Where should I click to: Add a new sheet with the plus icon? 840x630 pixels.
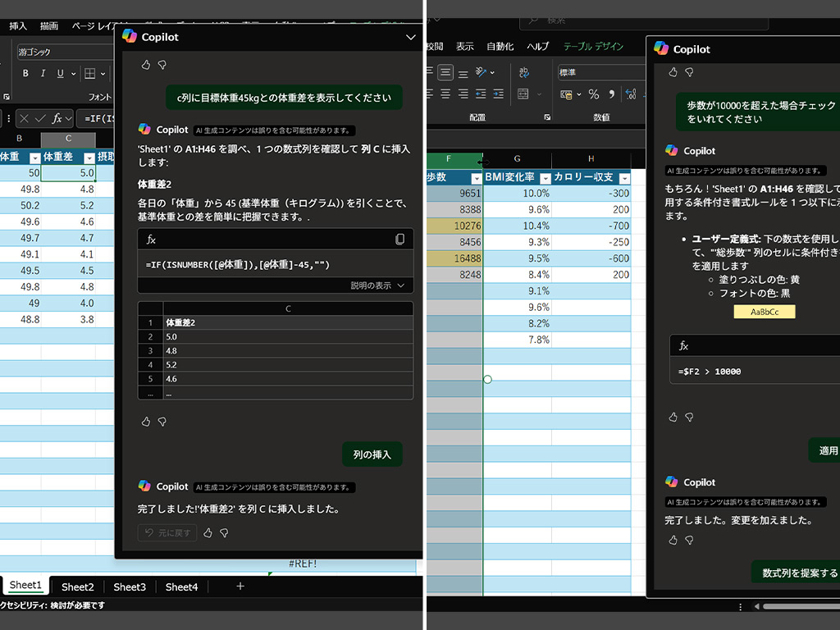pos(240,586)
